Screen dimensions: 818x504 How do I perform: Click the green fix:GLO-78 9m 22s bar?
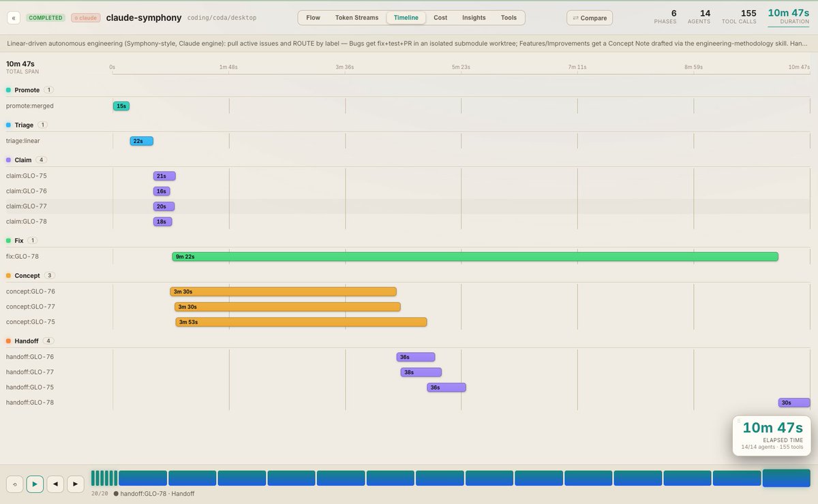(475, 257)
